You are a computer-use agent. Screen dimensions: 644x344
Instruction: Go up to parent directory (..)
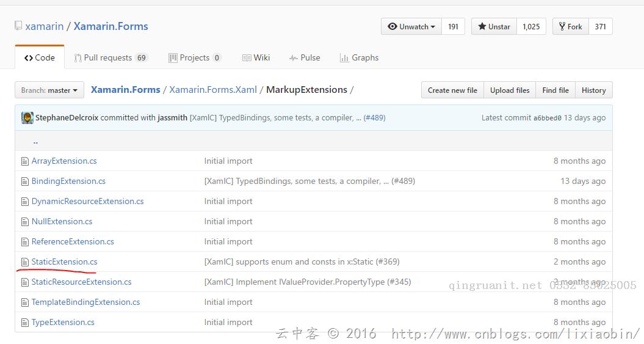[35, 142]
